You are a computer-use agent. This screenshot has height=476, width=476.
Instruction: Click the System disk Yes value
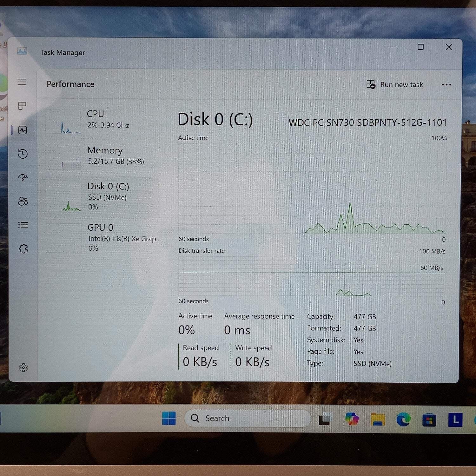point(358,340)
